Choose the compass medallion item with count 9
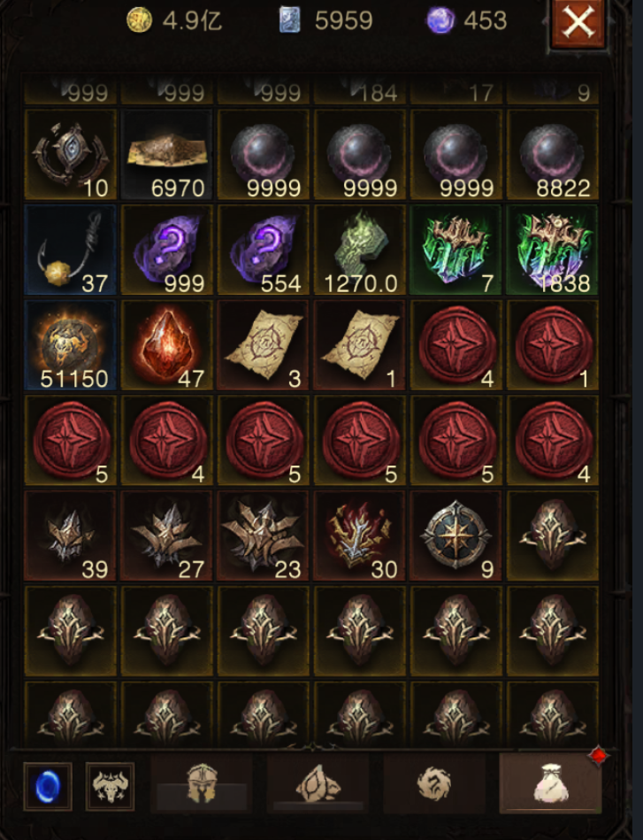 [x=456, y=536]
